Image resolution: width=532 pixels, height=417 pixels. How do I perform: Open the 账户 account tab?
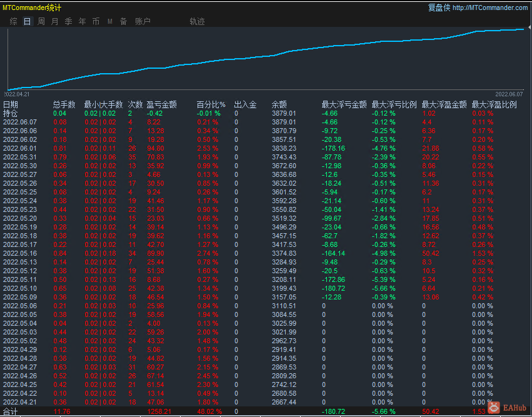click(141, 20)
